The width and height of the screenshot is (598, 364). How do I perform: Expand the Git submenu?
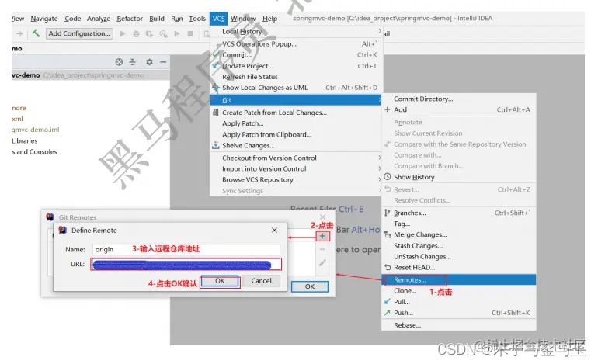click(x=297, y=100)
